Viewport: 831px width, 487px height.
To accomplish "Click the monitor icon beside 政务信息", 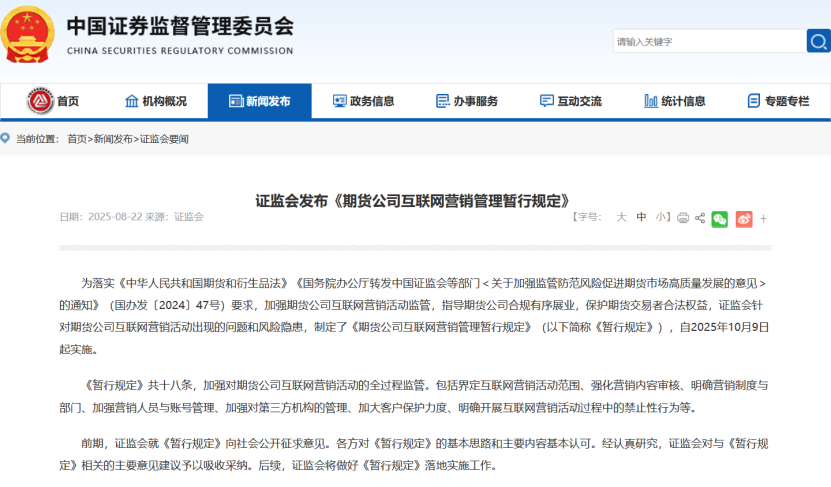I will pyautogui.click(x=340, y=101).
